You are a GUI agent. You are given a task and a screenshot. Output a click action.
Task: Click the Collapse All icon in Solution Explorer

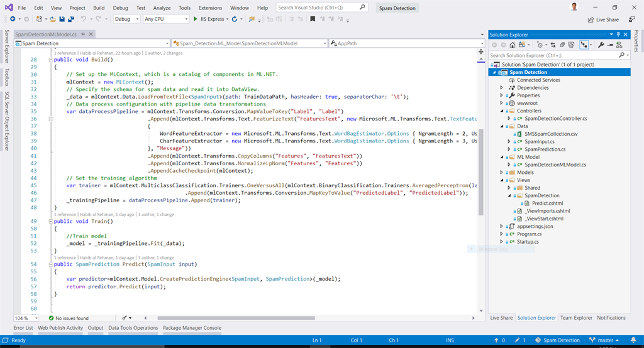[x=563, y=45]
